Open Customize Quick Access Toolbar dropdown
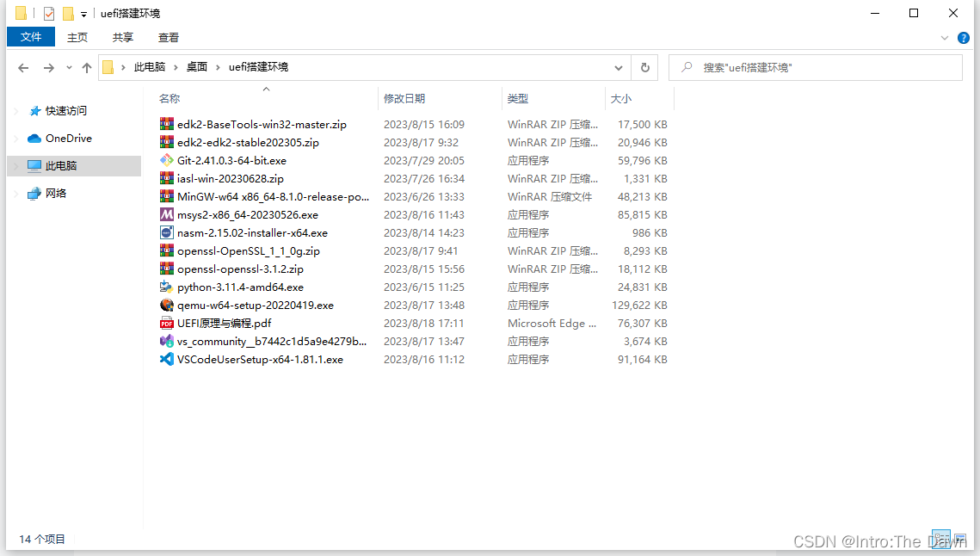The width and height of the screenshot is (980, 556). pyautogui.click(x=83, y=14)
